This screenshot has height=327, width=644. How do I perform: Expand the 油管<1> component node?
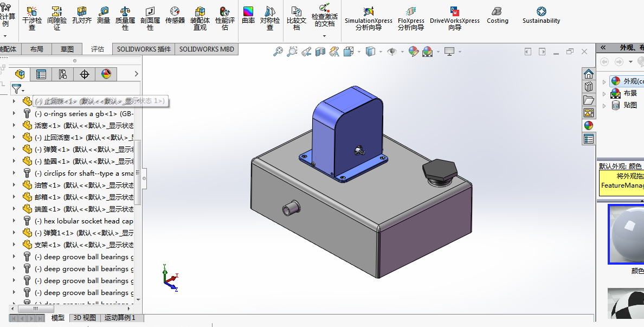point(14,185)
